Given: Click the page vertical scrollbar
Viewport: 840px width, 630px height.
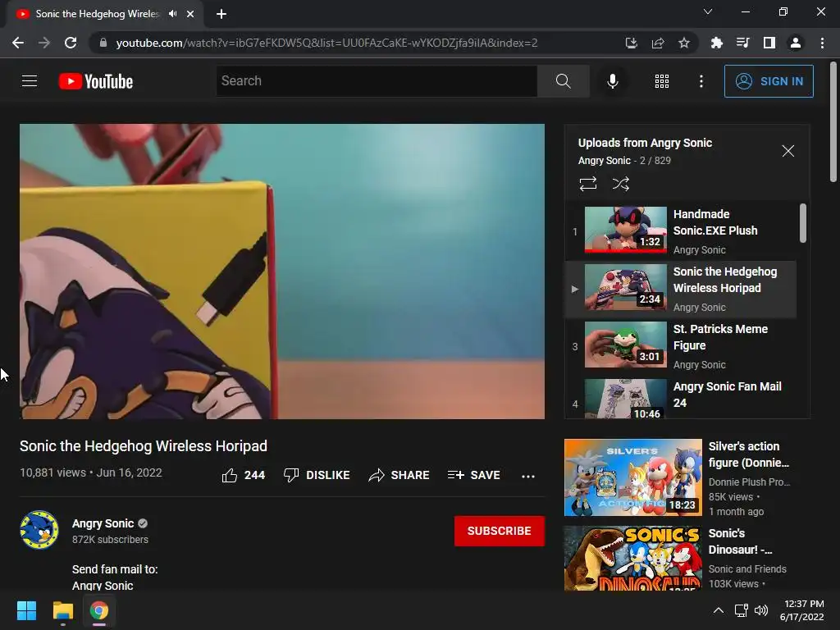Looking at the screenshot, I should pos(833,122).
